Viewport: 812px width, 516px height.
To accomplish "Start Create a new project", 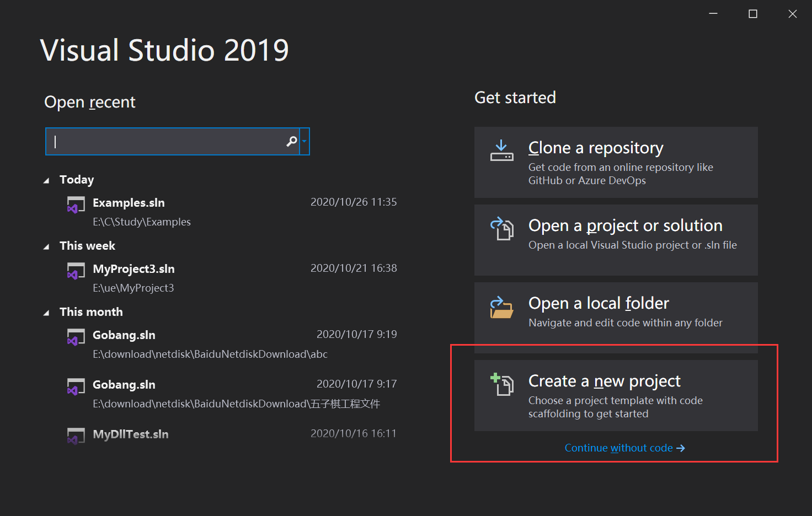I will 616,395.
